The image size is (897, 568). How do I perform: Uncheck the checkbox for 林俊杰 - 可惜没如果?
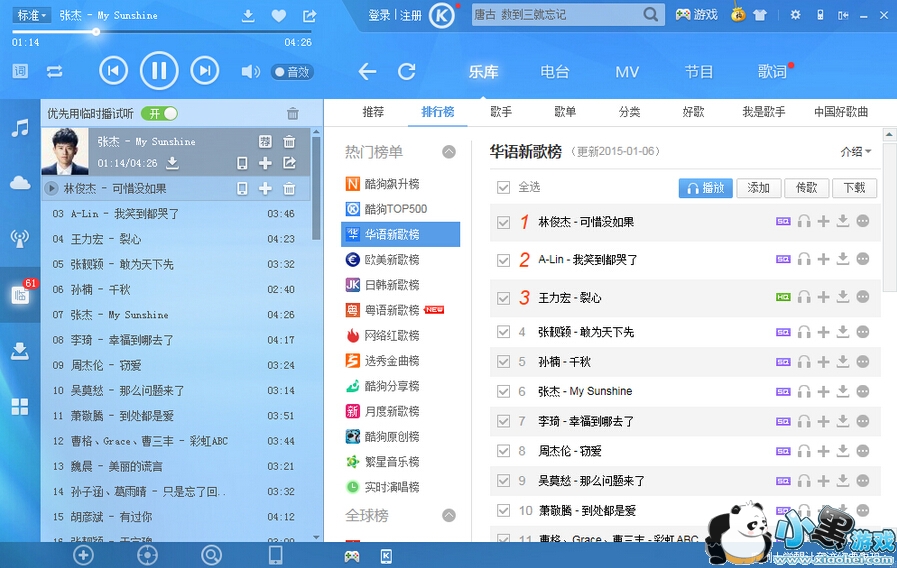click(x=503, y=223)
